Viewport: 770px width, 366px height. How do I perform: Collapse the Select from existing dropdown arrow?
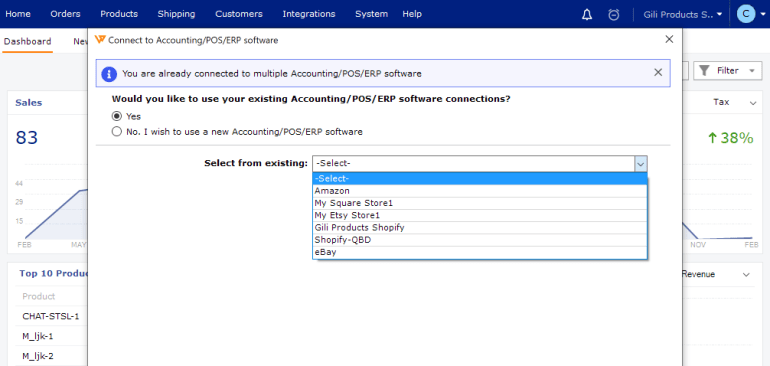(x=640, y=164)
